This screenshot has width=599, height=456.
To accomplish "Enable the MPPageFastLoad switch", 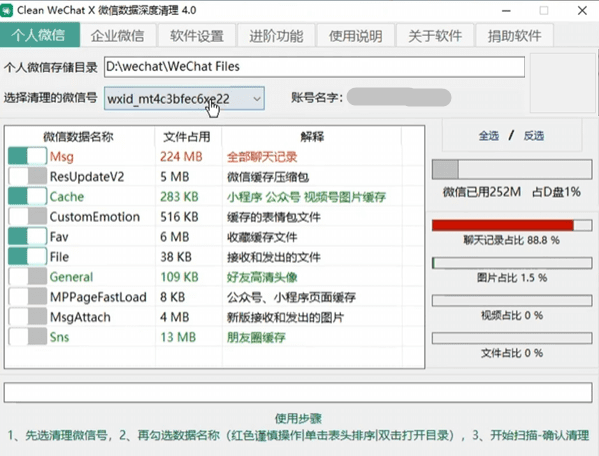I will click(x=28, y=296).
